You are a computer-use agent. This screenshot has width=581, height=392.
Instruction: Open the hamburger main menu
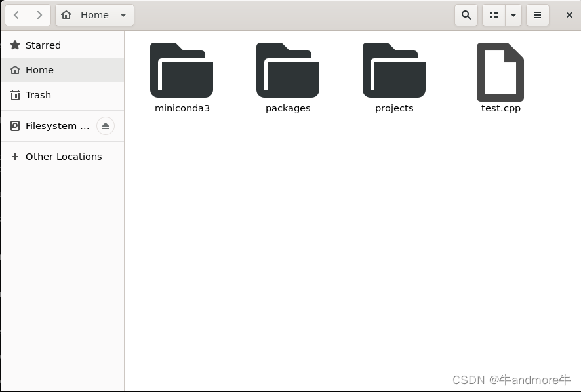(538, 15)
